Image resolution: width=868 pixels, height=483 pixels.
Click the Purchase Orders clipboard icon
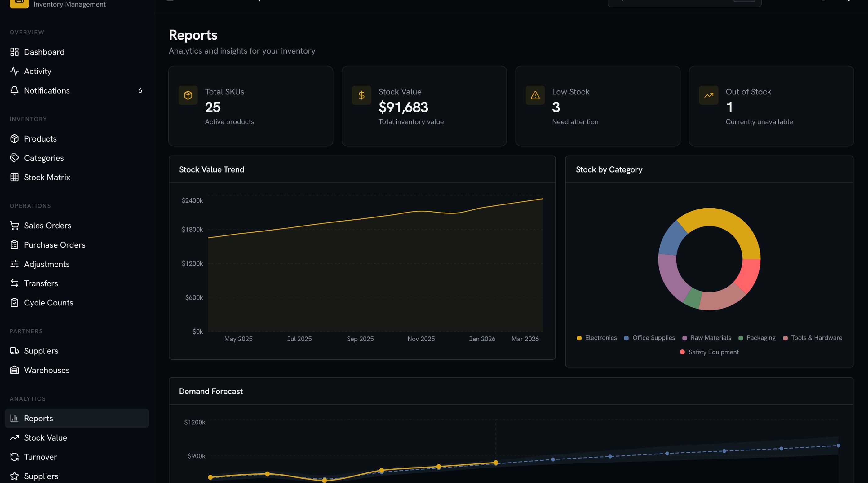click(x=14, y=245)
